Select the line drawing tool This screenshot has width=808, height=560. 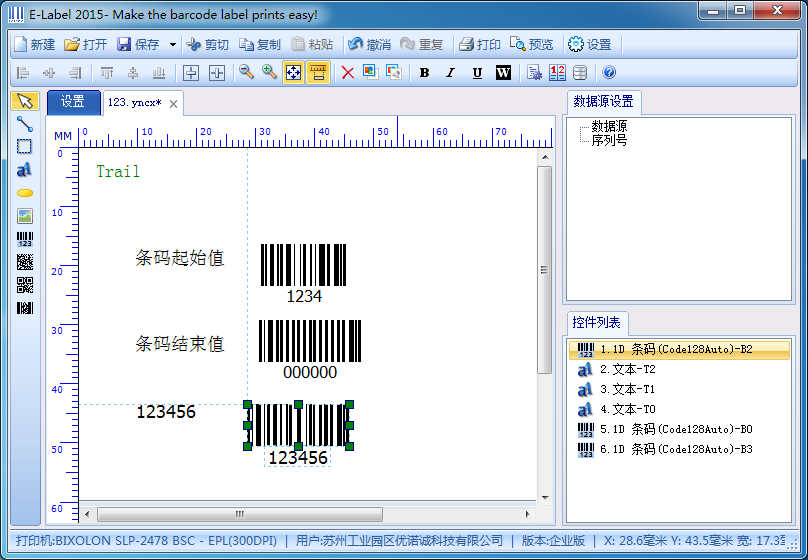(x=25, y=124)
